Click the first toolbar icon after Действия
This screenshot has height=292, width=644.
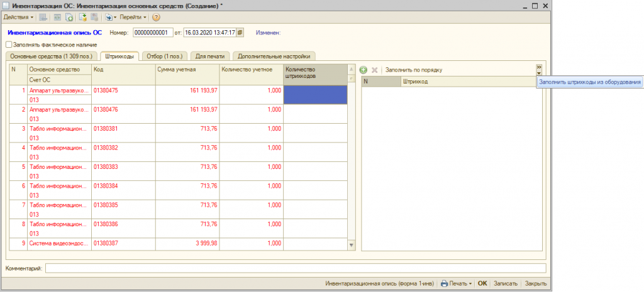[x=43, y=17]
